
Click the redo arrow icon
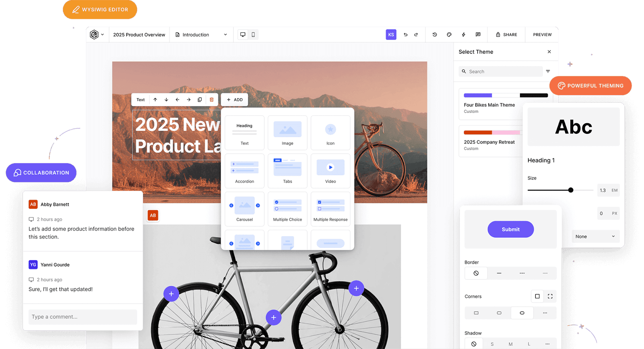416,35
